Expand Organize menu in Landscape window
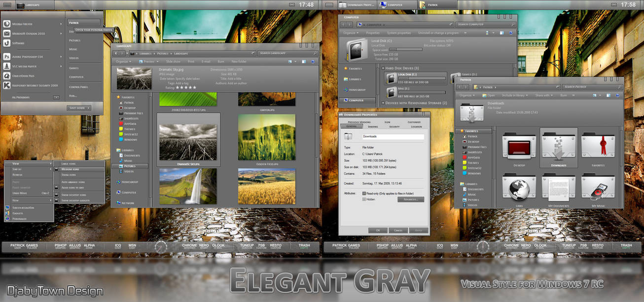Viewport: 644px width, 302px height. pyautogui.click(x=122, y=62)
